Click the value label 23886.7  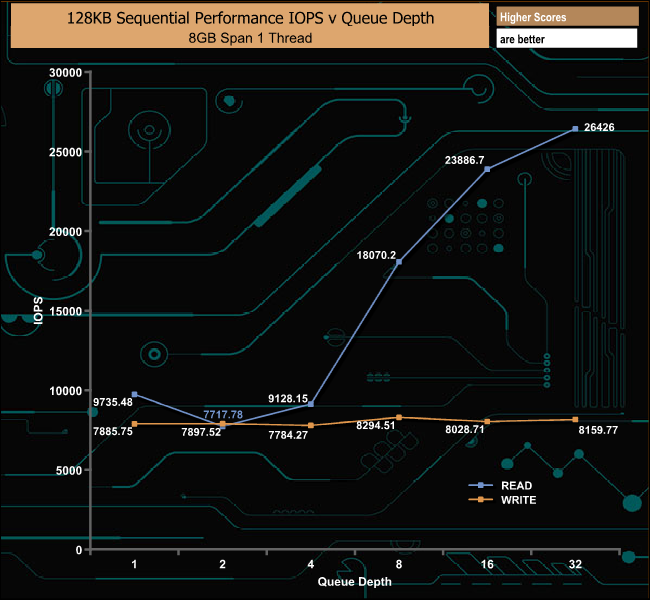tap(464, 160)
